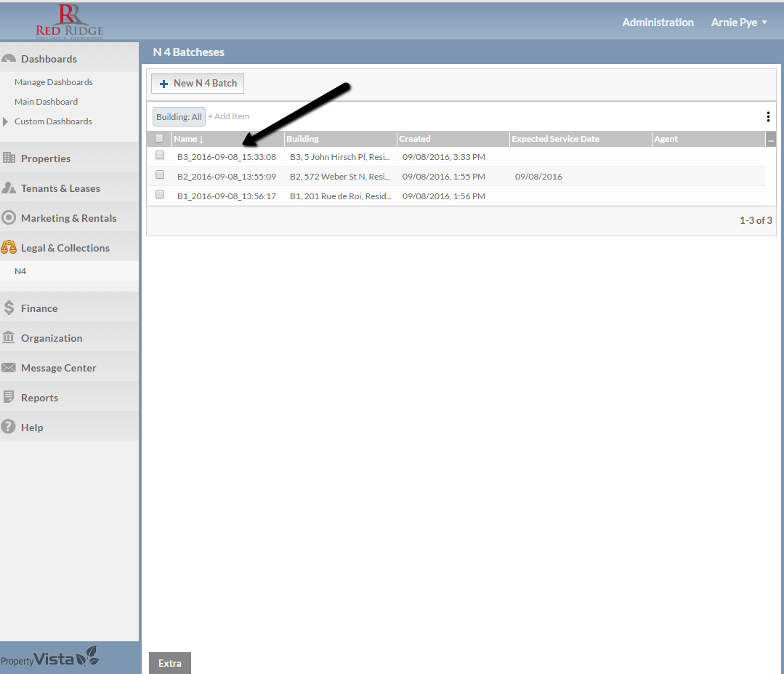Click the Building: All filter chip

point(179,116)
